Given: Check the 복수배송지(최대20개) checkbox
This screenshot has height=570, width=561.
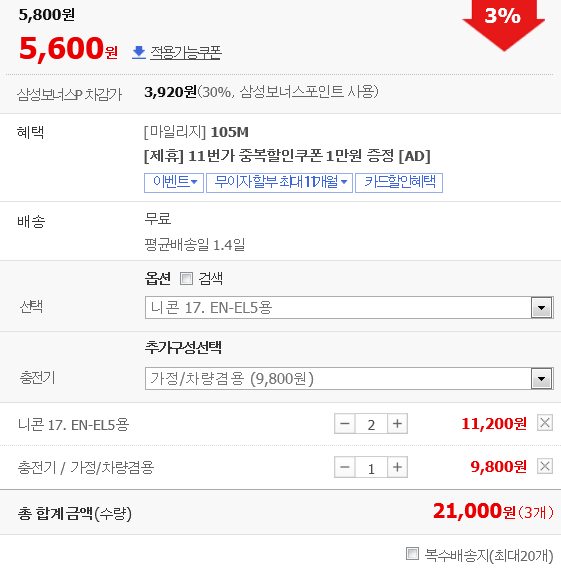Looking at the screenshot, I should pos(412,554).
